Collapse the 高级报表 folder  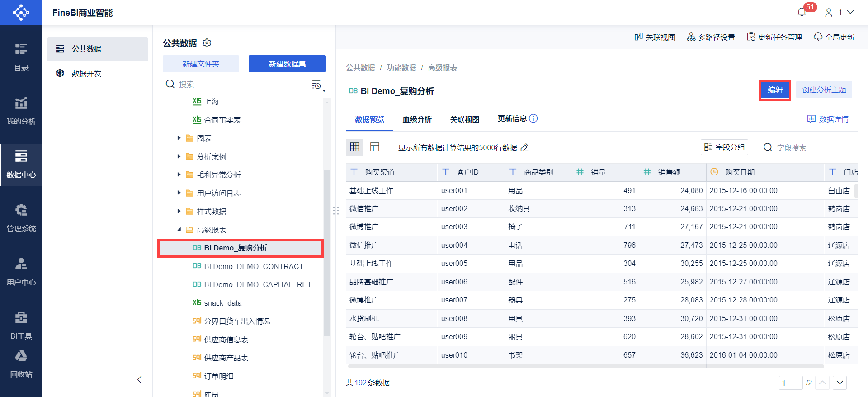pos(179,230)
